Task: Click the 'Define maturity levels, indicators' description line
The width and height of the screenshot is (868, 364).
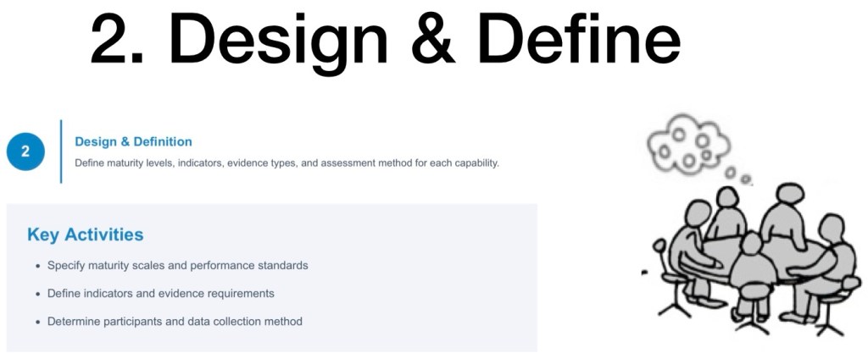Action: 287,163
